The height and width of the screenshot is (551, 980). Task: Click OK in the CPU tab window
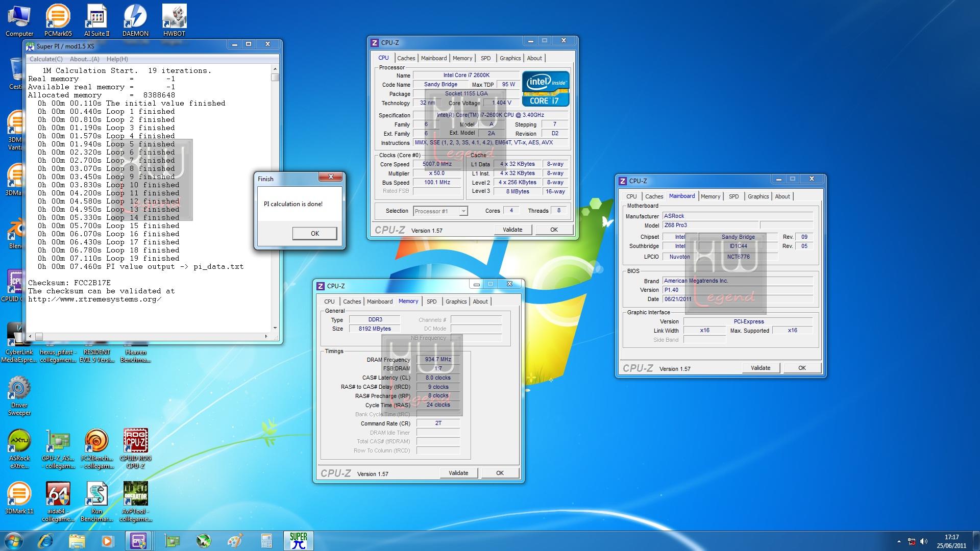click(554, 230)
